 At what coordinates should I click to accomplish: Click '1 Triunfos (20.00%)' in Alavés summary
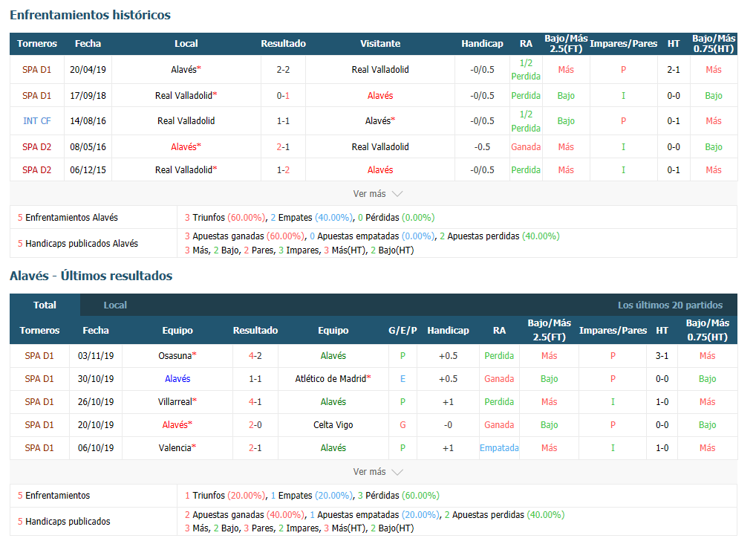[225, 496]
